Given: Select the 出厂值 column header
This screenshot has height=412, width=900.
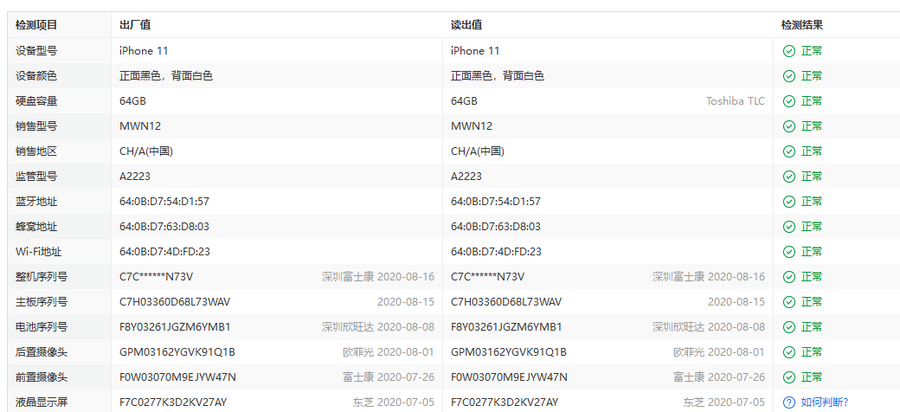Looking at the screenshot, I should pos(135,25).
